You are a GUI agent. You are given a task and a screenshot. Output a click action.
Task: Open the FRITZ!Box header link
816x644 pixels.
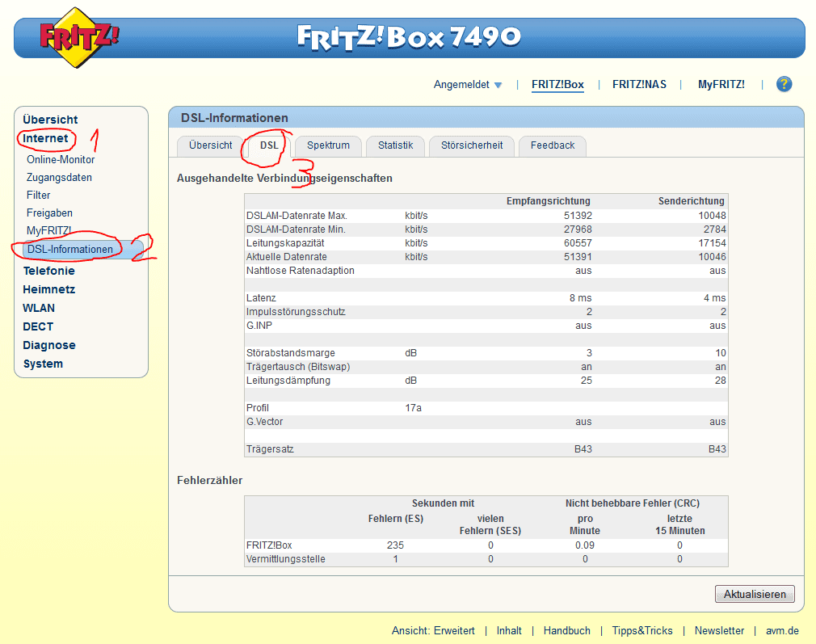coord(557,84)
